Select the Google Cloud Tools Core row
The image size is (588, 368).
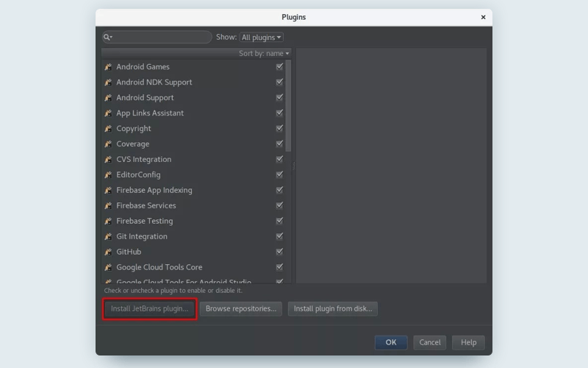[x=193, y=267]
